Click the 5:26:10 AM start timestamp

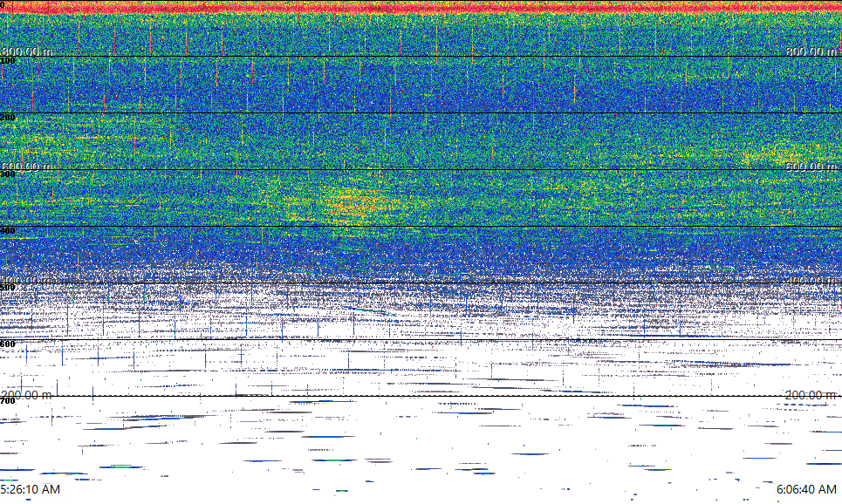tap(30, 489)
